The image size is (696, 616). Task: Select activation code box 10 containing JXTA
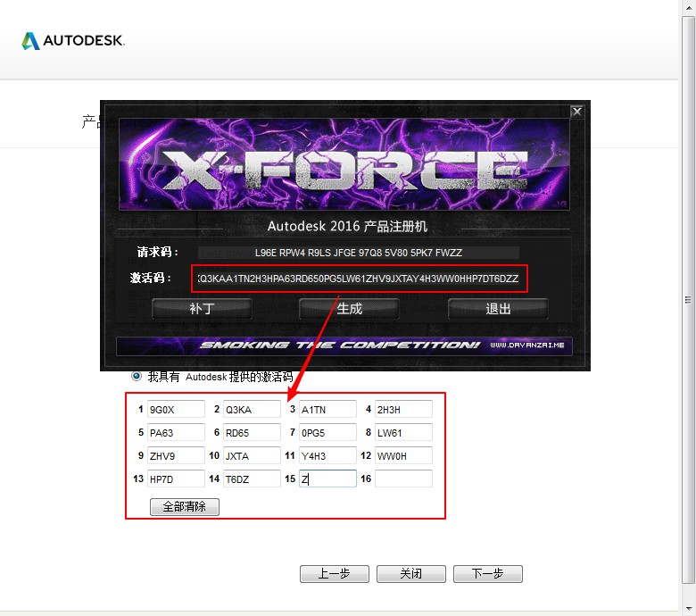click(x=252, y=456)
